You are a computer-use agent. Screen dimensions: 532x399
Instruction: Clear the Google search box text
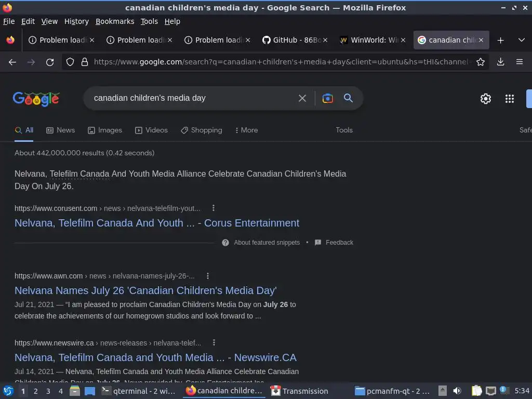(x=302, y=98)
